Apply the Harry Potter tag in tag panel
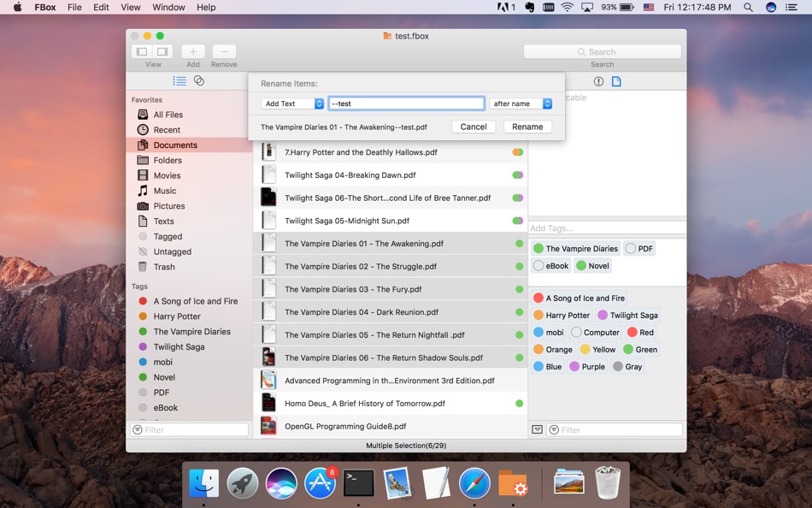 [562, 316]
